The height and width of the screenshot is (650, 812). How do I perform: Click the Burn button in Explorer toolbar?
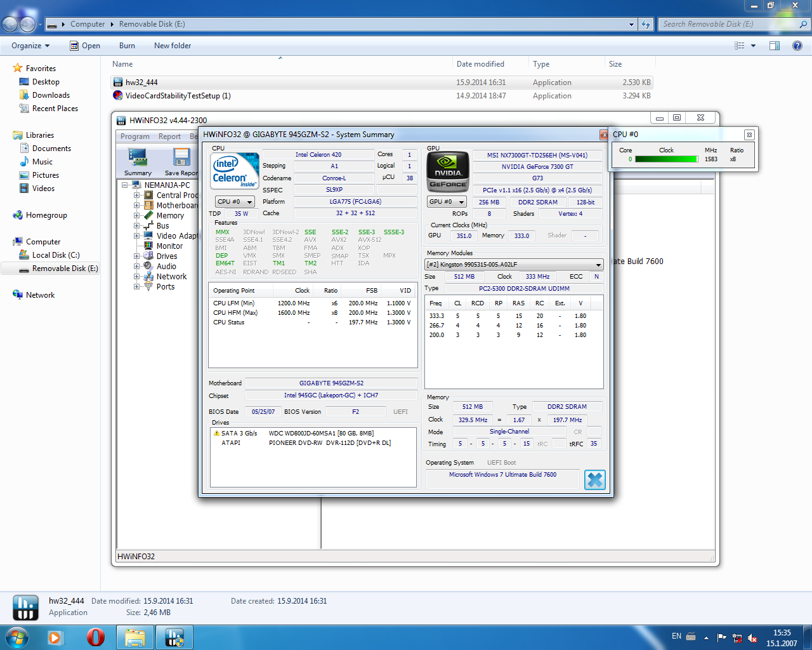tap(127, 46)
